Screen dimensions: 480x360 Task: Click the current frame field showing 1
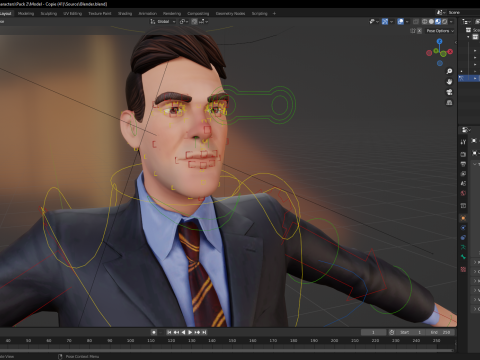pos(373,332)
